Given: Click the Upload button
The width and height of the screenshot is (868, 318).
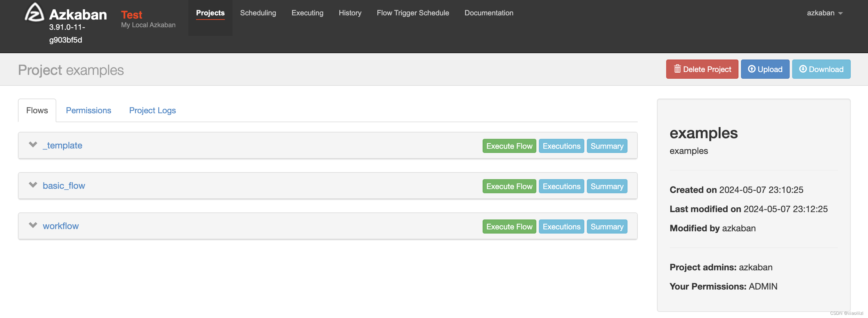Looking at the screenshot, I should [765, 69].
